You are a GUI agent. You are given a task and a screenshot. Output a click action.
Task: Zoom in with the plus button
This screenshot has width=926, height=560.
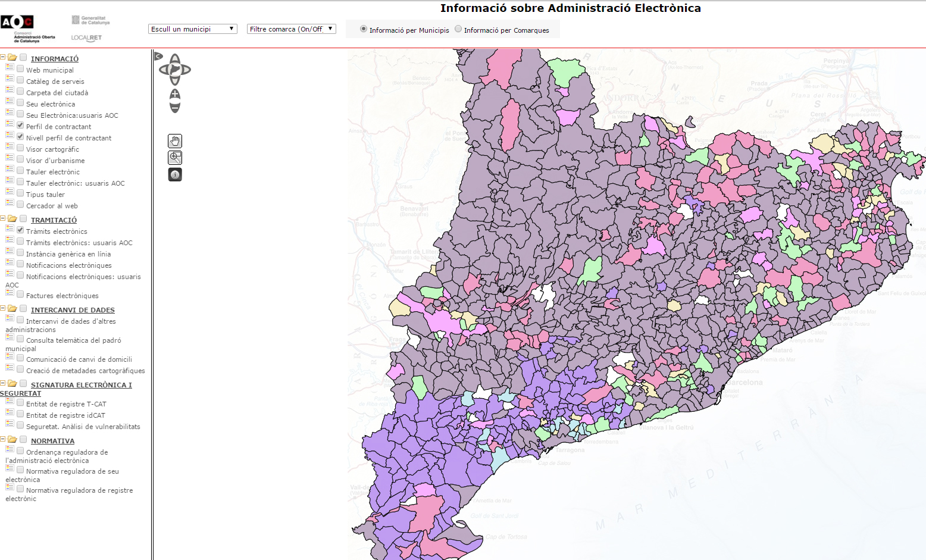(175, 94)
